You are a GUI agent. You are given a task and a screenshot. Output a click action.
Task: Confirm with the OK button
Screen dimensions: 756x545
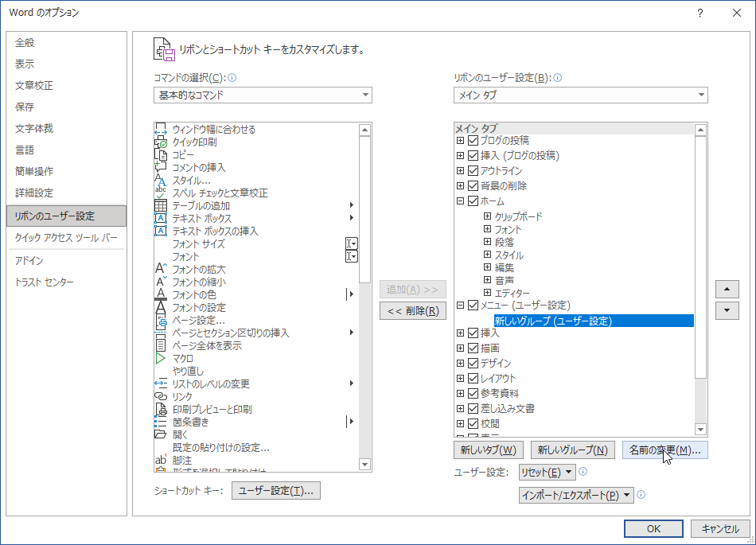click(x=653, y=528)
